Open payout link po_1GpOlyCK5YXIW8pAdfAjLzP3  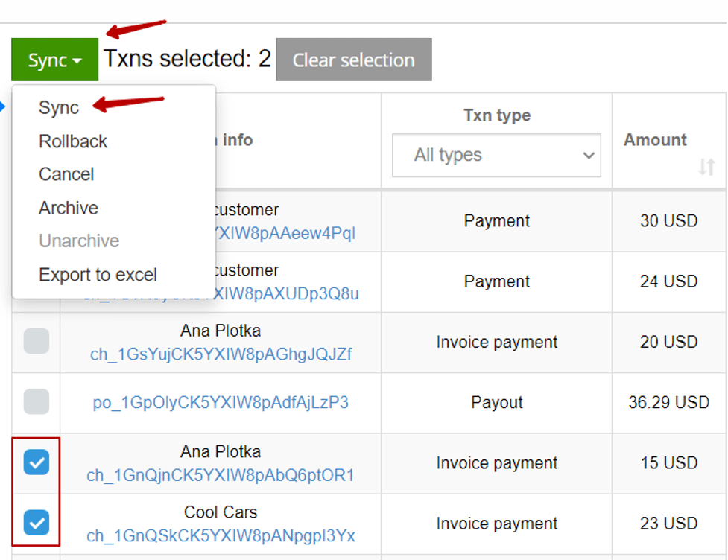[x=221, y=402]
